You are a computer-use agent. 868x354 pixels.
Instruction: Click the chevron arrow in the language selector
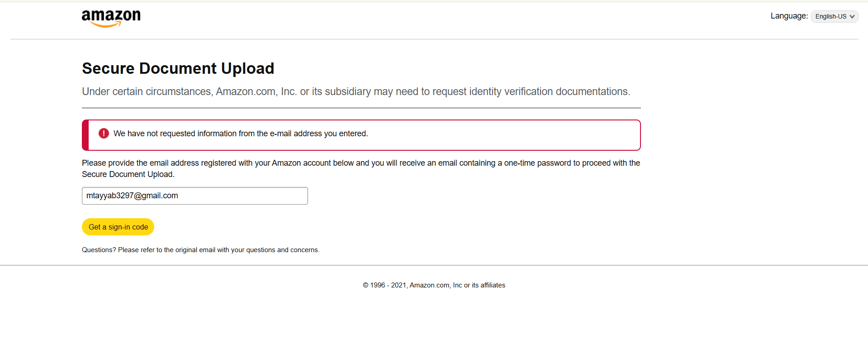852,17
